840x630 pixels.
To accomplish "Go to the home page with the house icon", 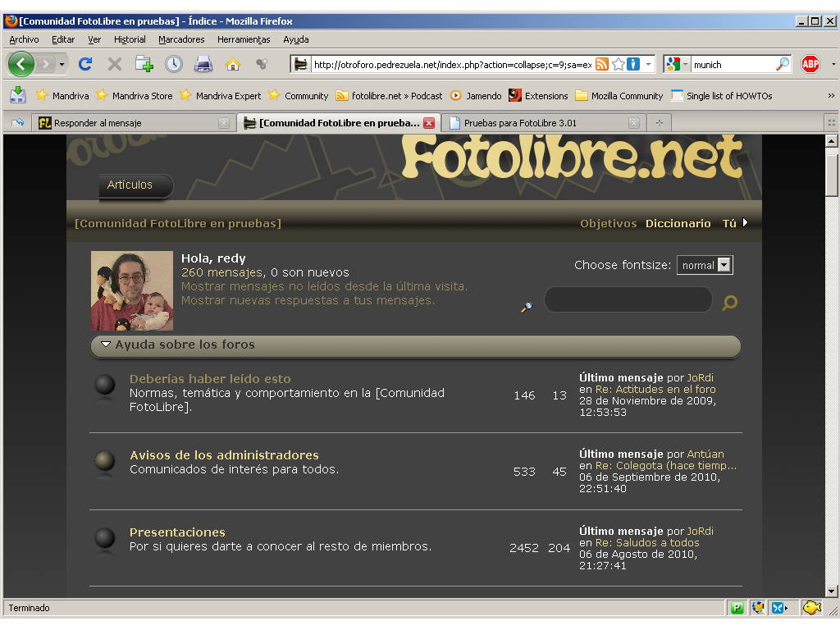I will pos(232,64).
